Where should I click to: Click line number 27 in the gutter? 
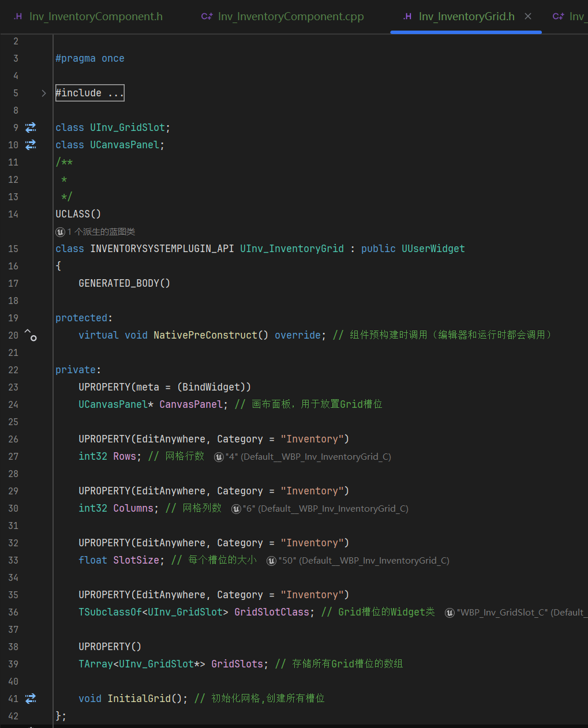pos(13,456)
